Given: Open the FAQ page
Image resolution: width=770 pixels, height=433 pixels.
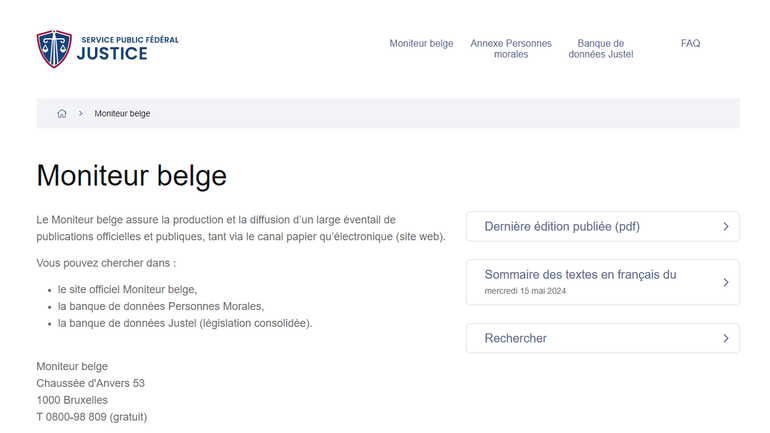Looking at the screenshot, I should coord(690,44).
